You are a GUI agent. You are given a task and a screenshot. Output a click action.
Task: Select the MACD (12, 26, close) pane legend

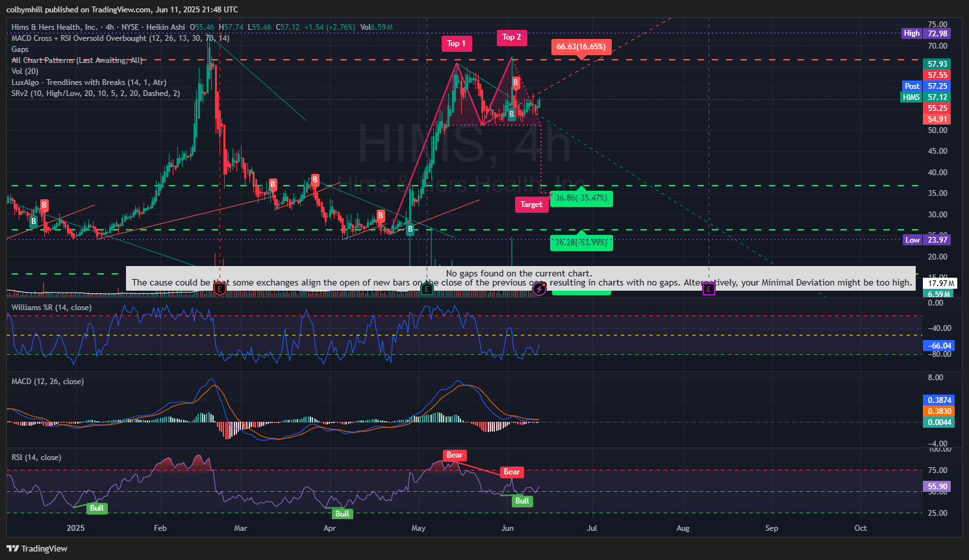(x=47, y=382)
